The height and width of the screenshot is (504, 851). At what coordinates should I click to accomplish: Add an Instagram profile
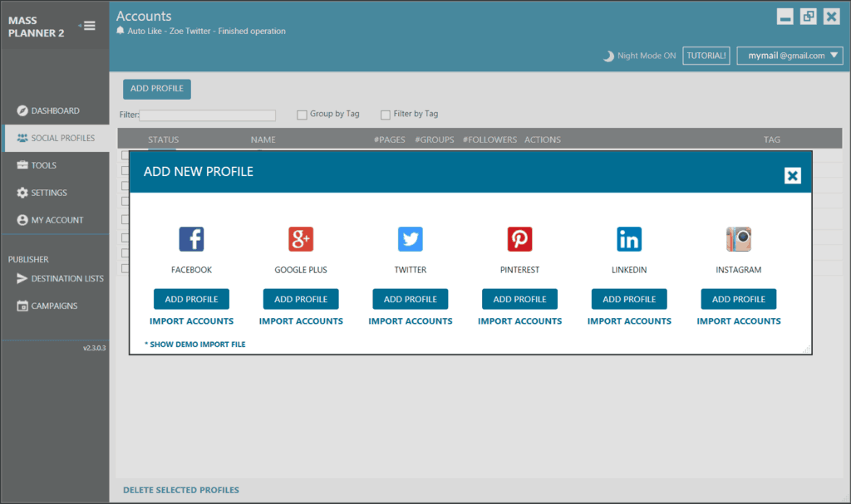pos(739,299)
